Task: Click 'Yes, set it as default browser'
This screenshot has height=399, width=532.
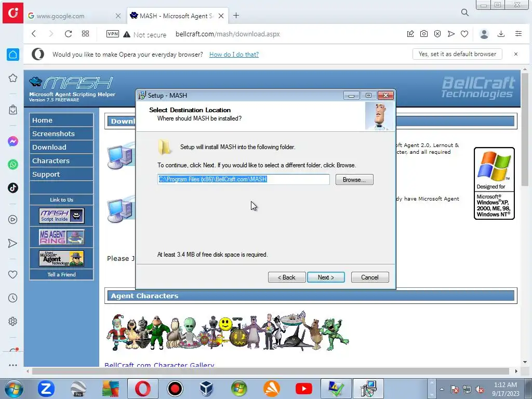Action: point(457,54)
